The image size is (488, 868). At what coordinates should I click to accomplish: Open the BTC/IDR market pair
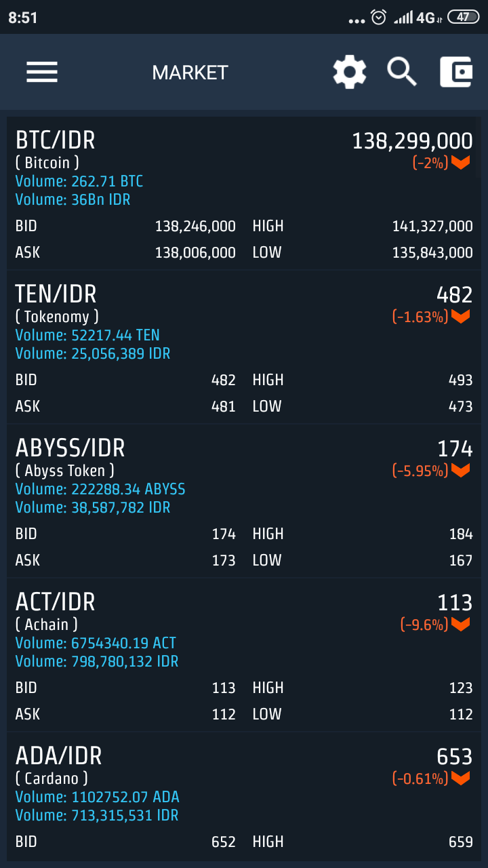pos(56,140)
